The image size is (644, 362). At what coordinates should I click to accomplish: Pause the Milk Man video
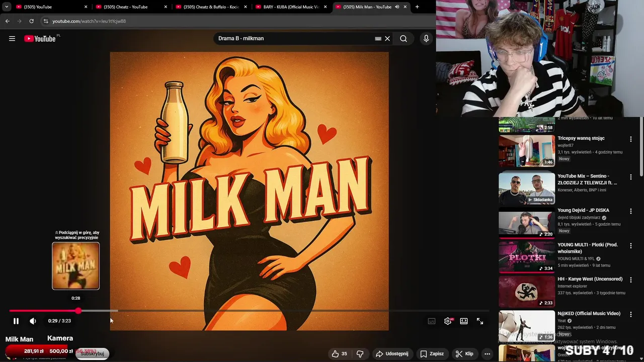[x=16, y=321]
